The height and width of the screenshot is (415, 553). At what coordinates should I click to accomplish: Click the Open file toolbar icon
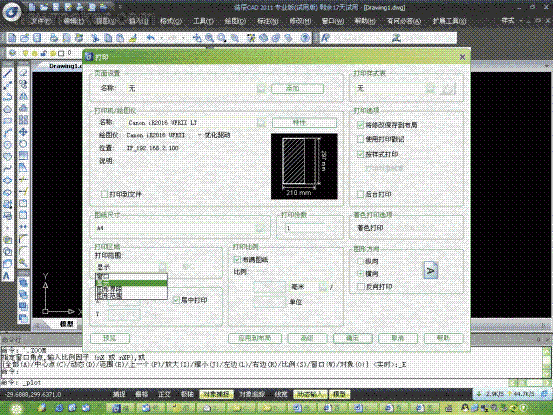[x=24, y=37]
